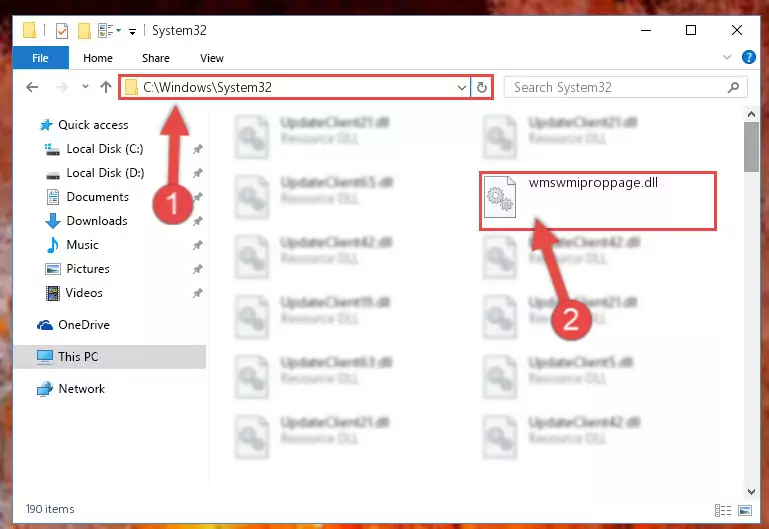Click the forward navigation arrow
Image resolution: width=769 pixels, height=529 pixels.
tap(62, 87)
